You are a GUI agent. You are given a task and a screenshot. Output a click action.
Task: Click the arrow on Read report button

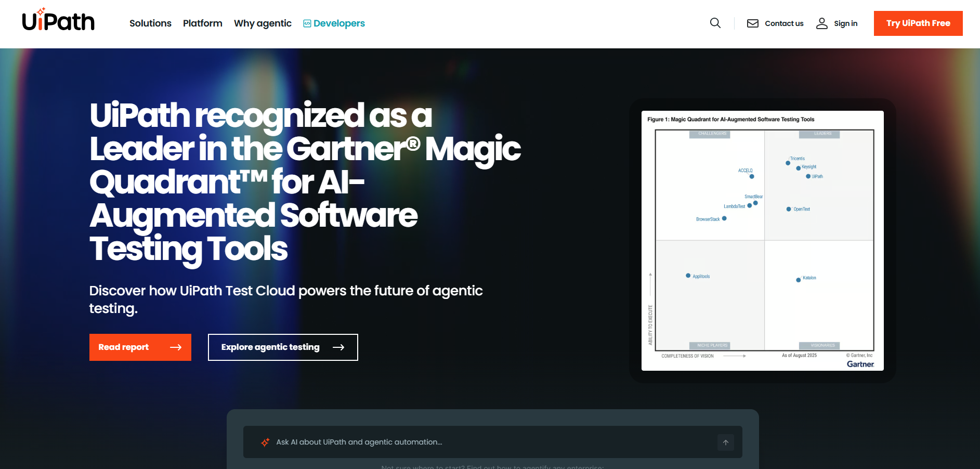pos(176,347)
